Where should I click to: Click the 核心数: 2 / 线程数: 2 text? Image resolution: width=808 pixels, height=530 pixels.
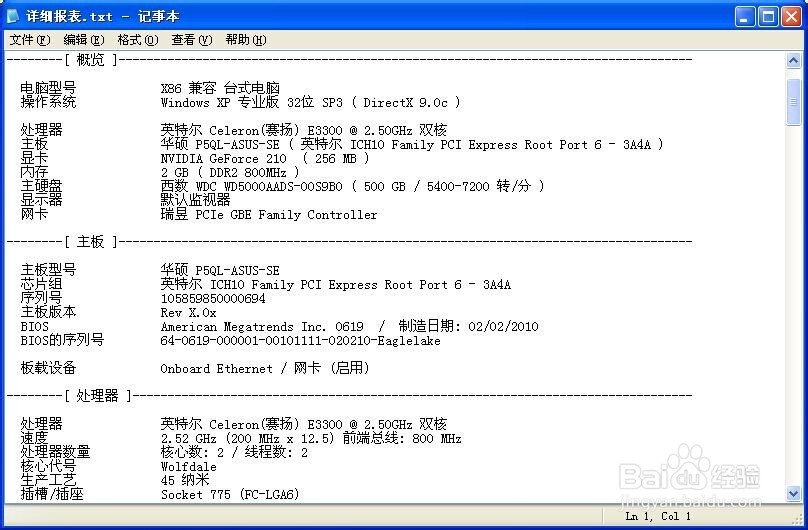pyautogui.click(x=234, y=453)
